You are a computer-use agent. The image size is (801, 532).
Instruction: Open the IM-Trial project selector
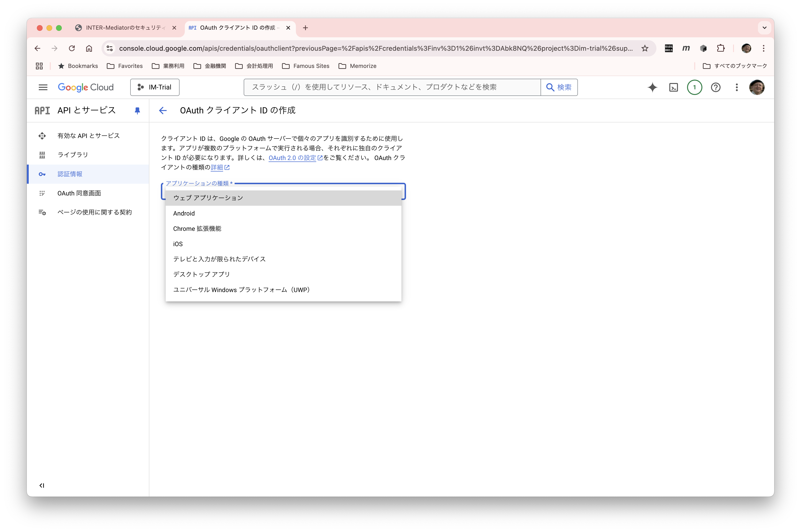pos(155,87)
